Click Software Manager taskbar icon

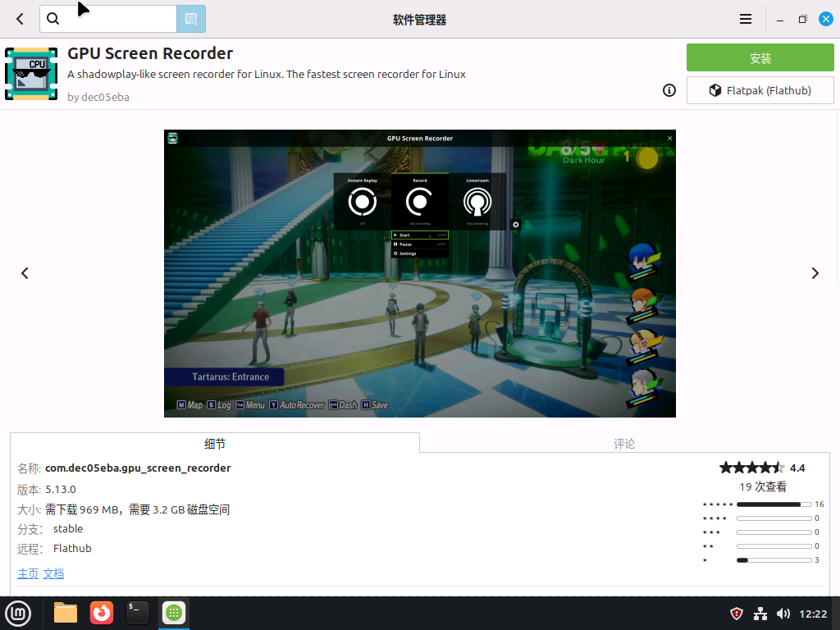(174, 613)
